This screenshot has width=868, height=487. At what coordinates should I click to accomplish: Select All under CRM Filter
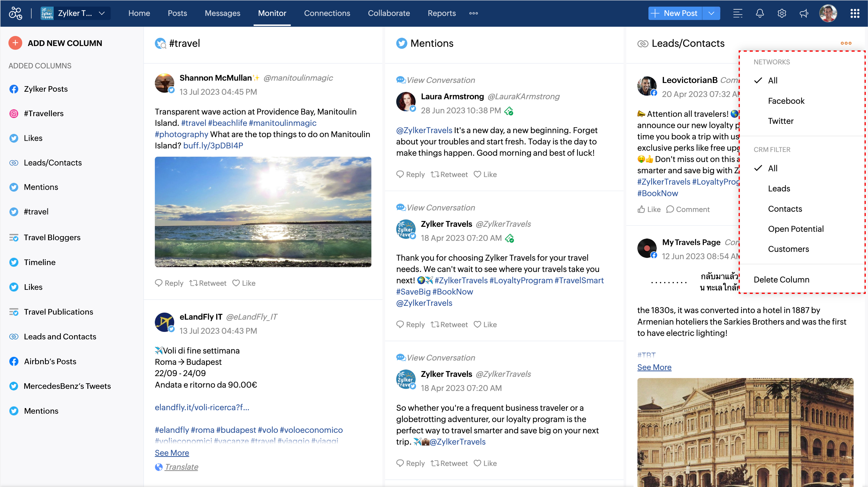tap(773, 168)
